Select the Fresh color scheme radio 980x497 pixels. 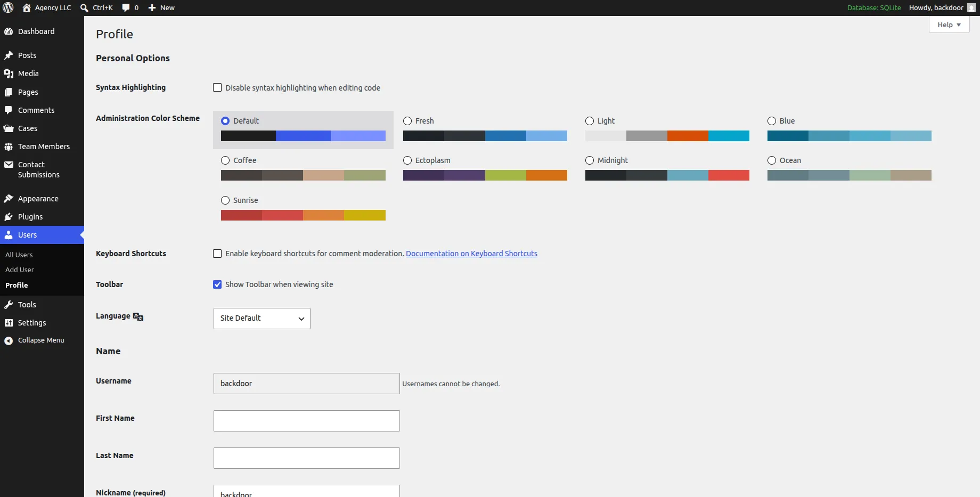click(x=407, y=121)
